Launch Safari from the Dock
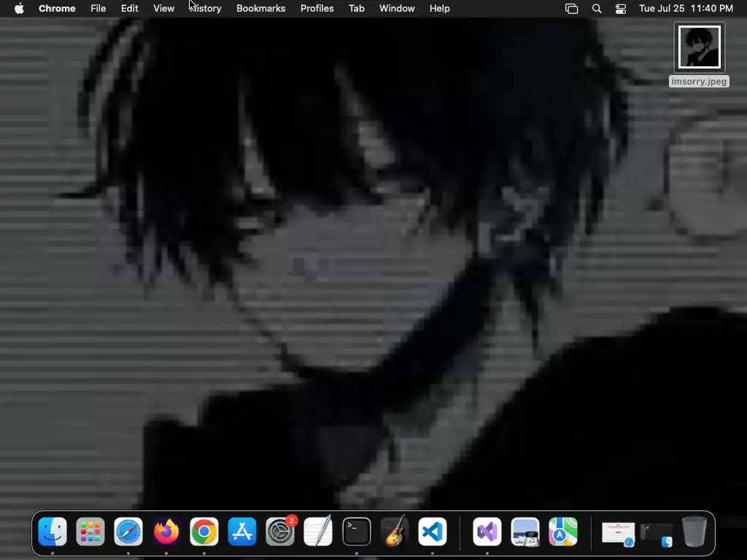747x560 pixels. 128,532
